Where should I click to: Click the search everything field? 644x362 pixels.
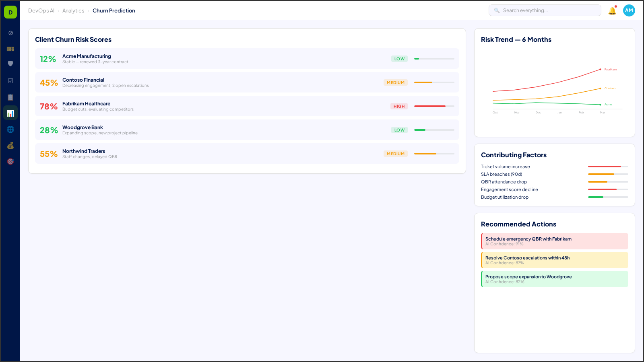[x=545, y=10]
